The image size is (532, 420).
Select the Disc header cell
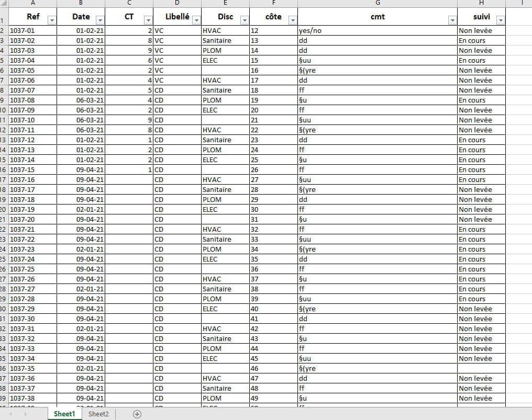pyautogui.click(x=225, y=16)
